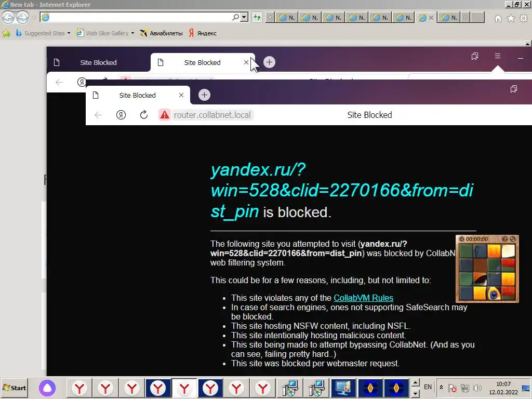Click router.collabnet.local address field
The width and height of the screenshot is (532, 399).
[212, 115]
